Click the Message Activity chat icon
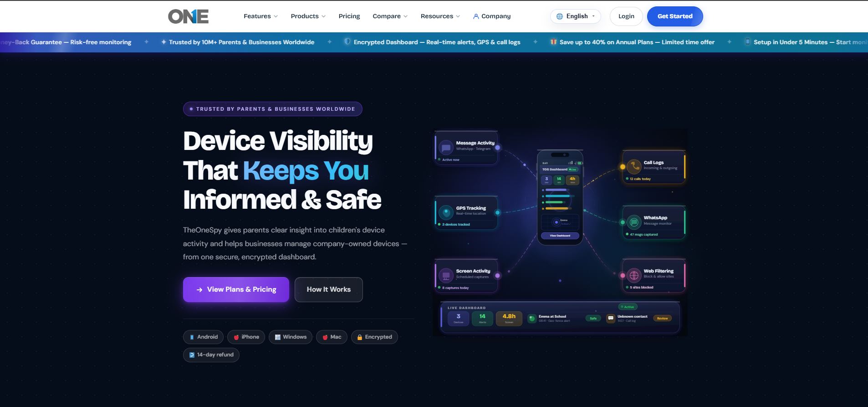The width and height of the screenshot is (868, 407). coord(446,148)
